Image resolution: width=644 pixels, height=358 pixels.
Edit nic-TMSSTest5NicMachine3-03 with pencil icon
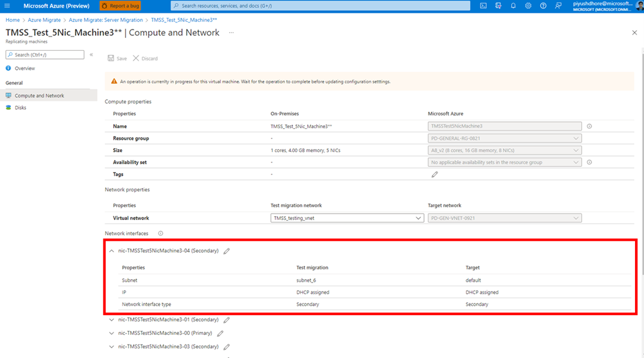(x=226, y=346)
